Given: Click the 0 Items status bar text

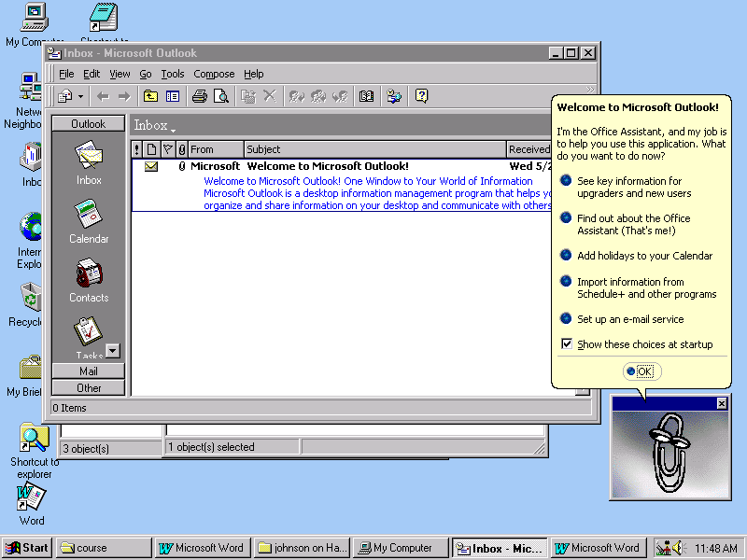Looking at the screenshot, I should [x=69, y=408].
